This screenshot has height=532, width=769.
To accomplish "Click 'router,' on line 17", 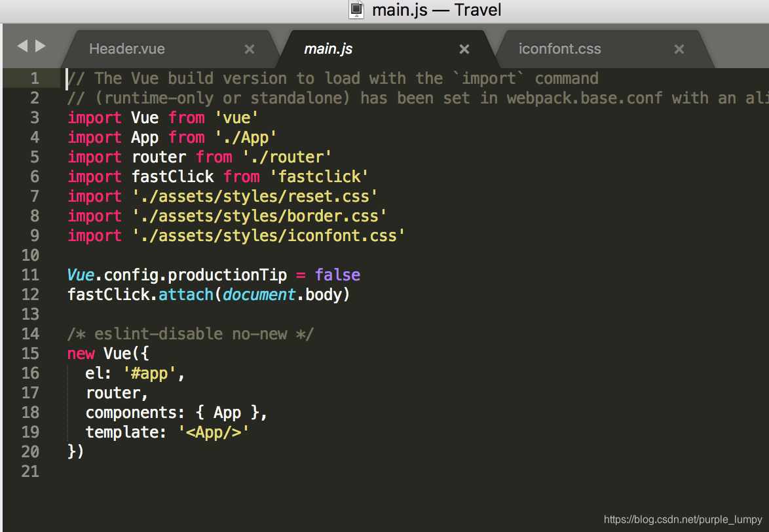I will pos(117,393).
